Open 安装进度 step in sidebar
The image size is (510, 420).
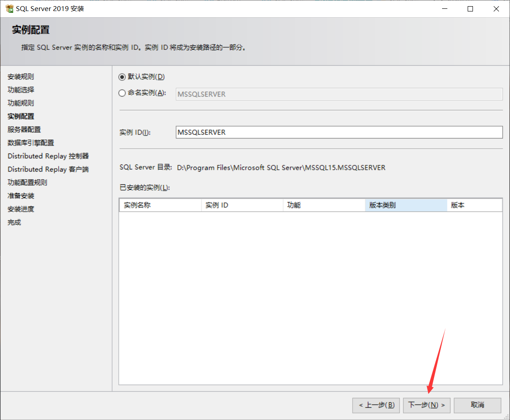pos(21,209)
